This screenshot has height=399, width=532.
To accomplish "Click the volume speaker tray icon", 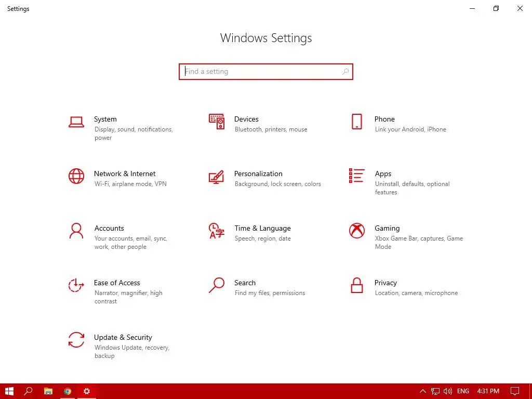I will pyautogui.click(x=447, y=391).
